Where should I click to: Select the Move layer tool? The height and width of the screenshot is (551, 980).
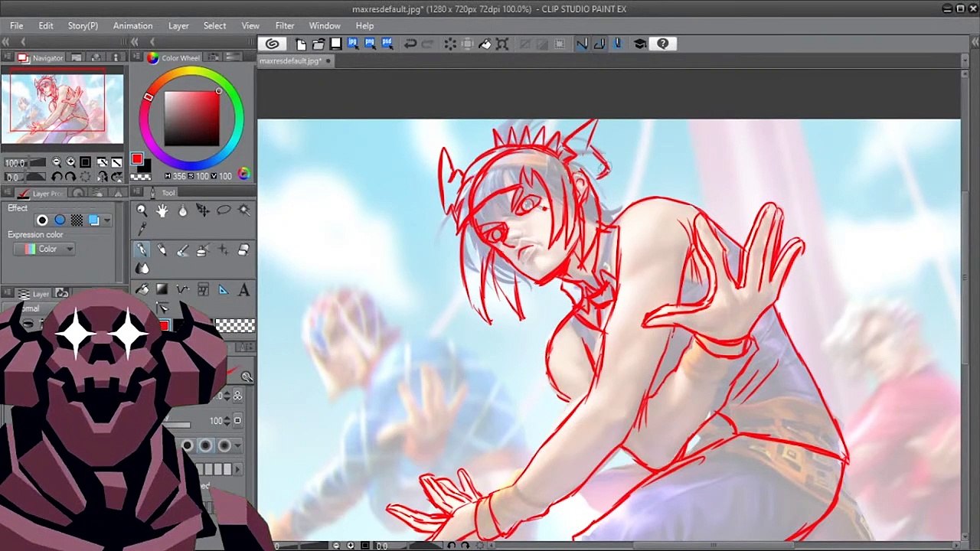[203, 210]
